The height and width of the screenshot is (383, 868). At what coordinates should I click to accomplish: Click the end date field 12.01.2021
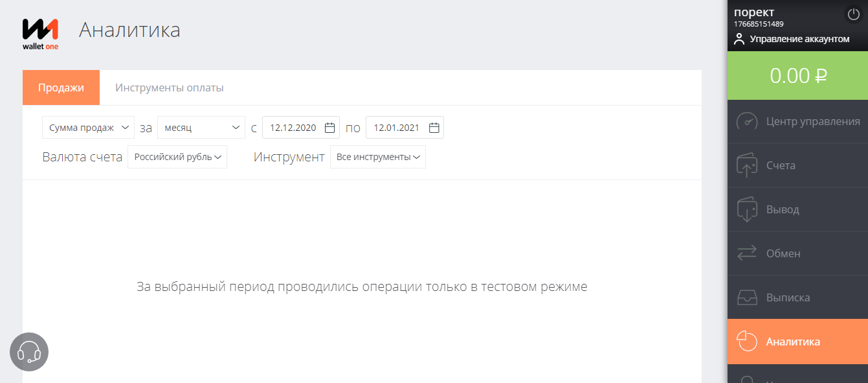click(405, 128)
